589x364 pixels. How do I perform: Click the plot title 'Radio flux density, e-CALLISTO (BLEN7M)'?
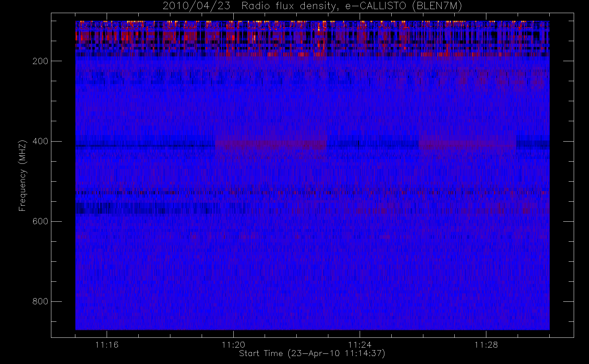[x=352, y=6]
